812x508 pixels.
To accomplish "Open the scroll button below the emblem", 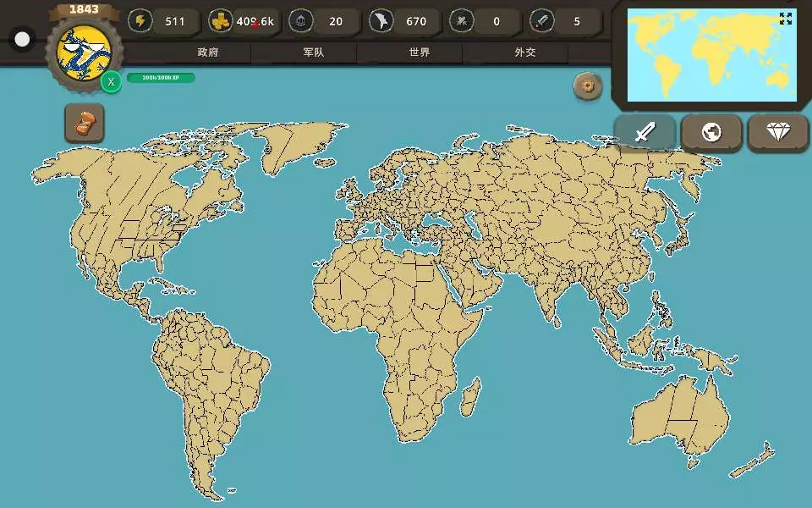I will 85,124.
